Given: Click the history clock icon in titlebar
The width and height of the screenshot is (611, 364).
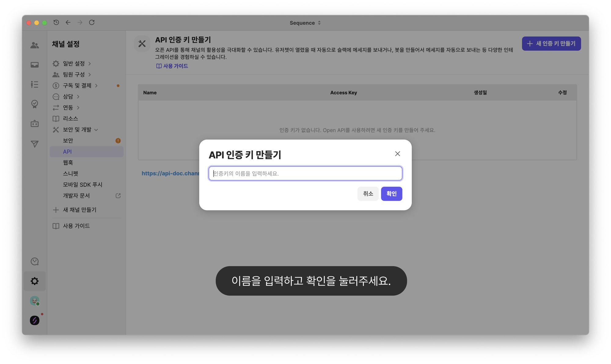Looking at the screenshot, I should tap(56, 22).
